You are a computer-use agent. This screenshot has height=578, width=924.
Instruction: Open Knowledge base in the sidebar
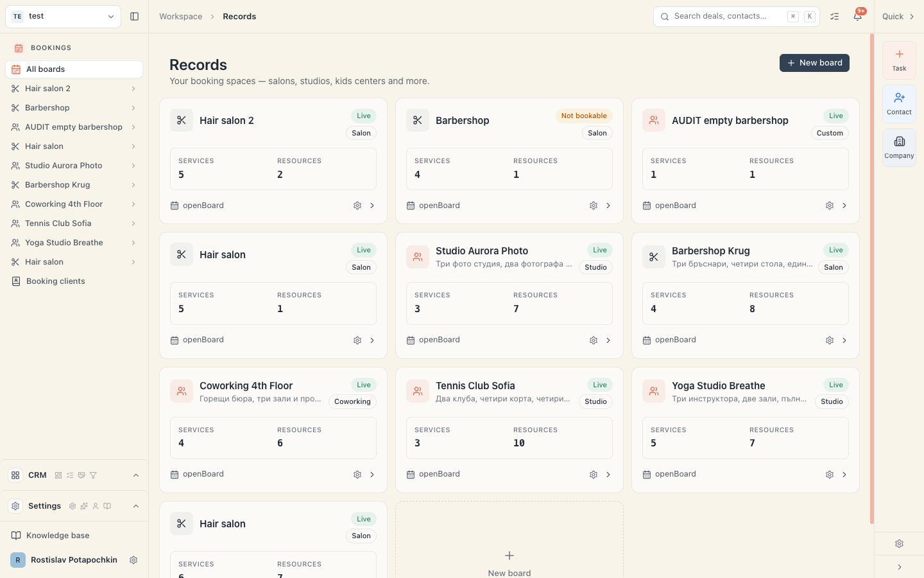74,536
